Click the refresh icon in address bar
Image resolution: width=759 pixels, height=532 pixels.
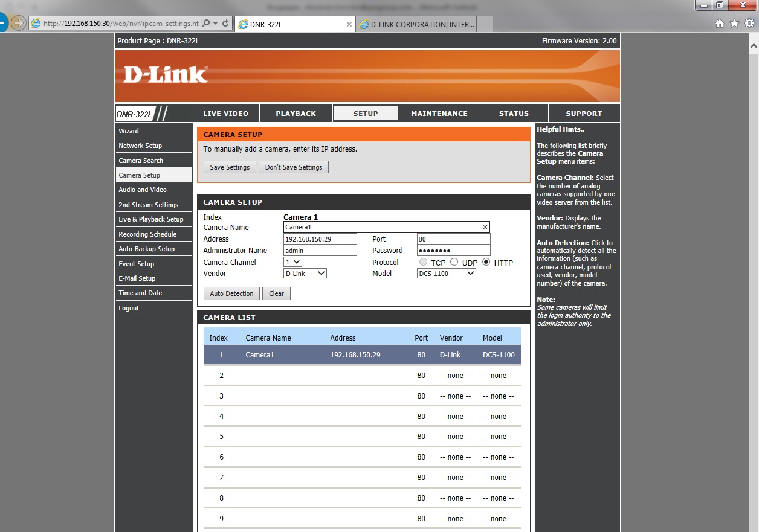point(225,24)
